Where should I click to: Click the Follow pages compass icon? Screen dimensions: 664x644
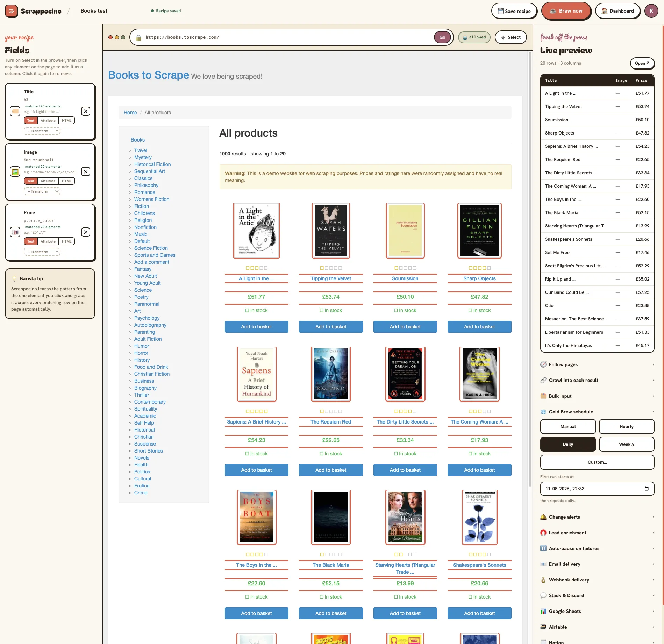click(x=543, y=364)
